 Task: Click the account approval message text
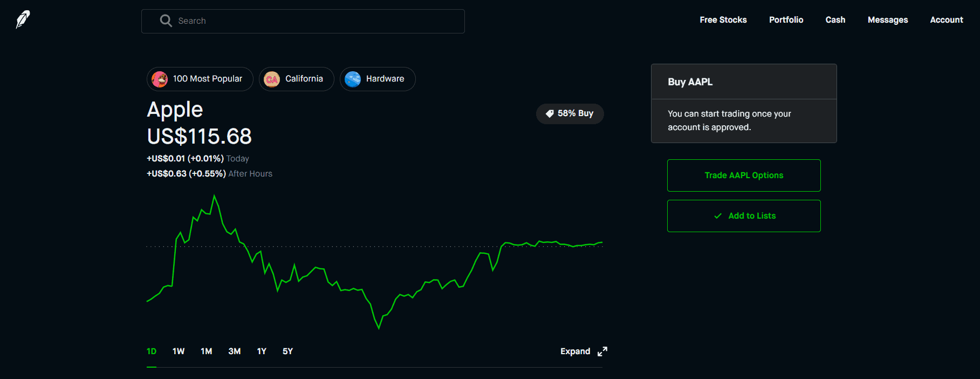tap(729, 120)
